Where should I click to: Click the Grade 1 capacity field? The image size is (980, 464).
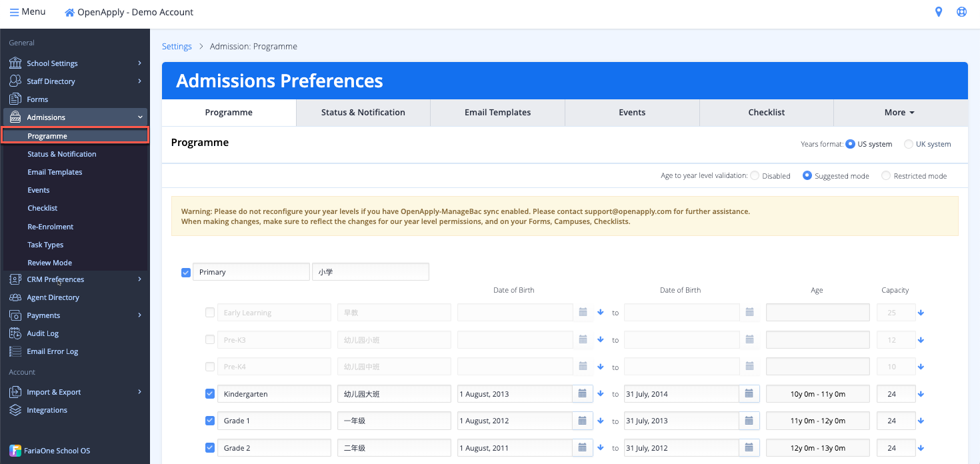click(x=896, y=421)
